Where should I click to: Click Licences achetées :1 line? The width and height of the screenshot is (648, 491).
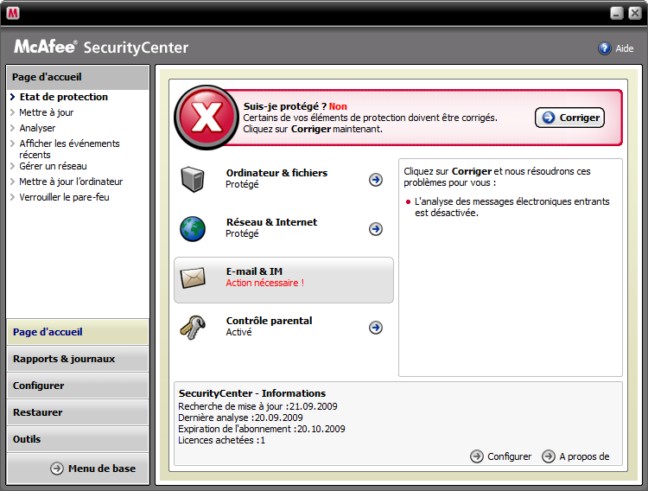tap(222, 440)
